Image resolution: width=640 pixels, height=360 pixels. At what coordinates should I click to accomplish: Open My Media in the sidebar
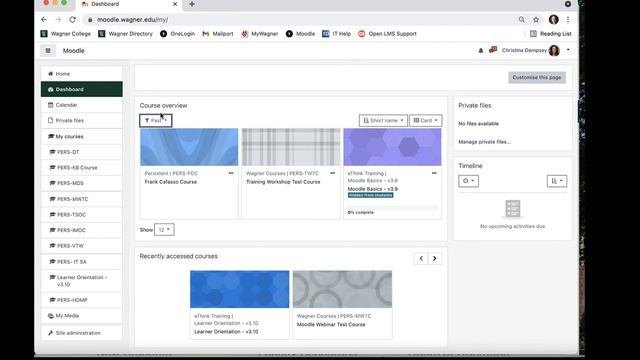click(x=82, y=316)
